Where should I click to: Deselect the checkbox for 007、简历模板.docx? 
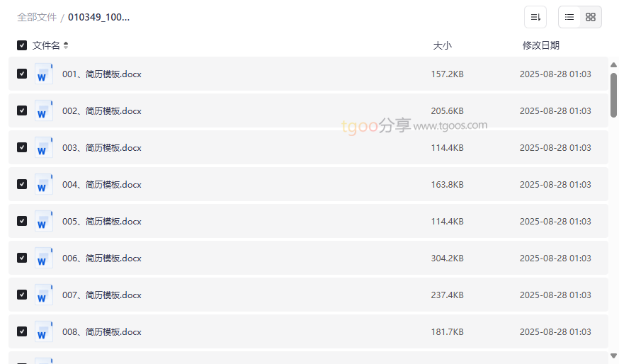point(22,295)
